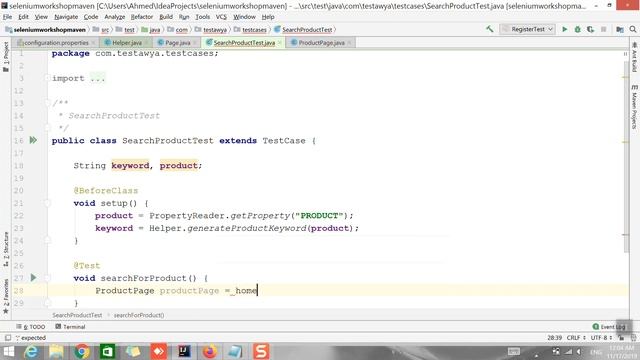Screen dimensions: 640x360
Task: Open the Ant Build side panel
Action: (634, 57)
